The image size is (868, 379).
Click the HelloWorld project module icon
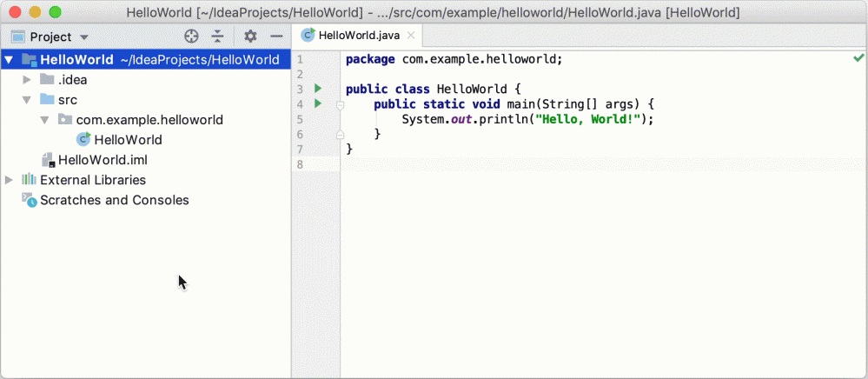pyautogui.click(x=30, y=60)
